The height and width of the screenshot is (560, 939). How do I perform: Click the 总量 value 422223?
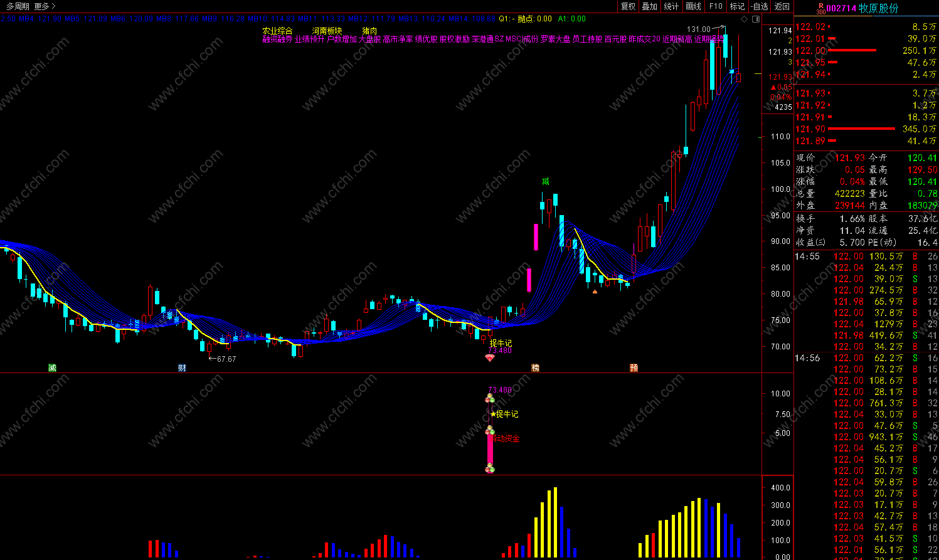(849, 194)
